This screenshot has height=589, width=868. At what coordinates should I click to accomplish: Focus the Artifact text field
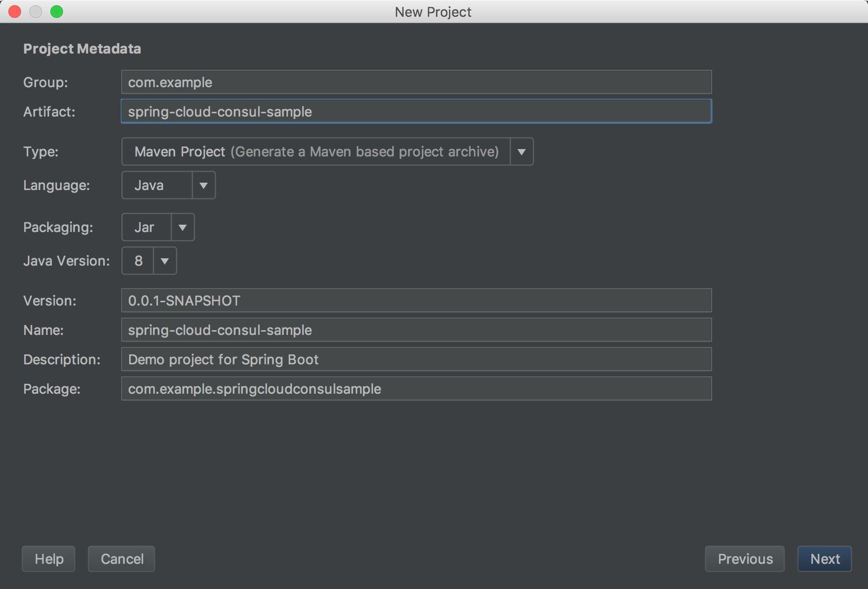tap(416, 112)
